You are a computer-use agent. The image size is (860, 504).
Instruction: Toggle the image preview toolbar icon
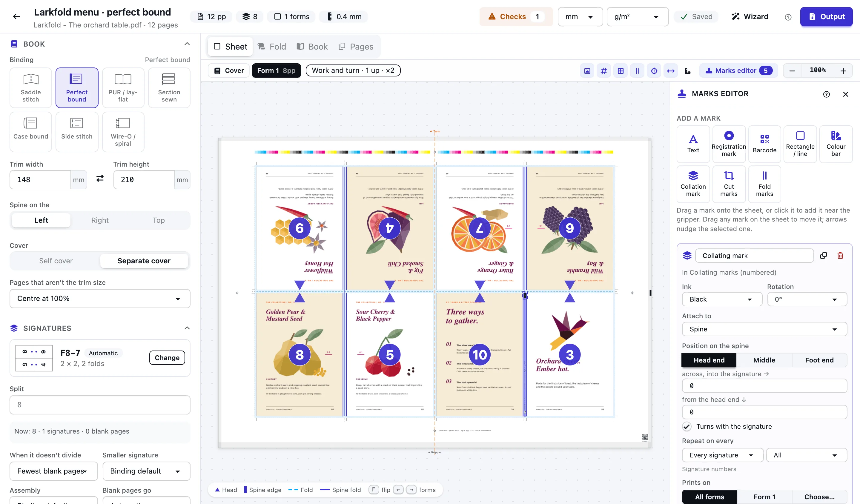(x=587, y=71)
